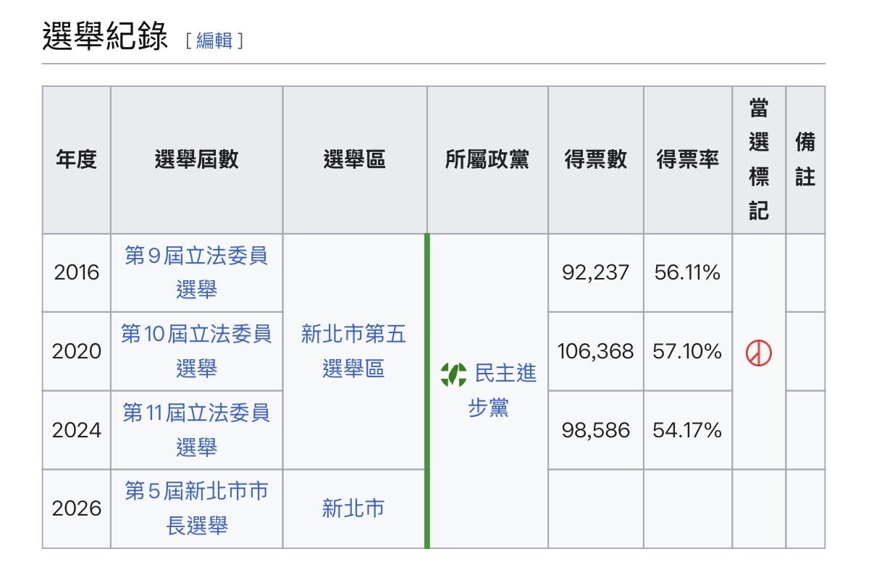Open 第11屆立法委員選舉 link
Viewport: 874px width, 588px height.
pyautogui.click(x=196, y=430)
